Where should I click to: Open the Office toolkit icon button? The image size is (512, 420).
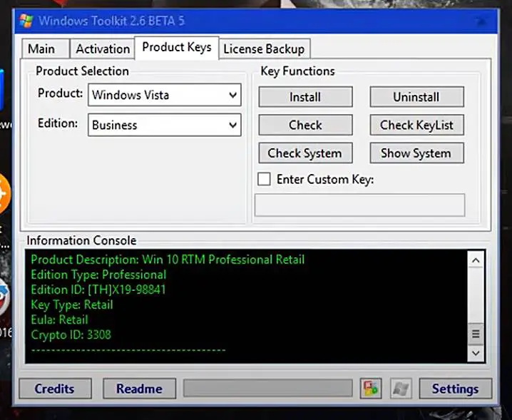coord(371,389)
